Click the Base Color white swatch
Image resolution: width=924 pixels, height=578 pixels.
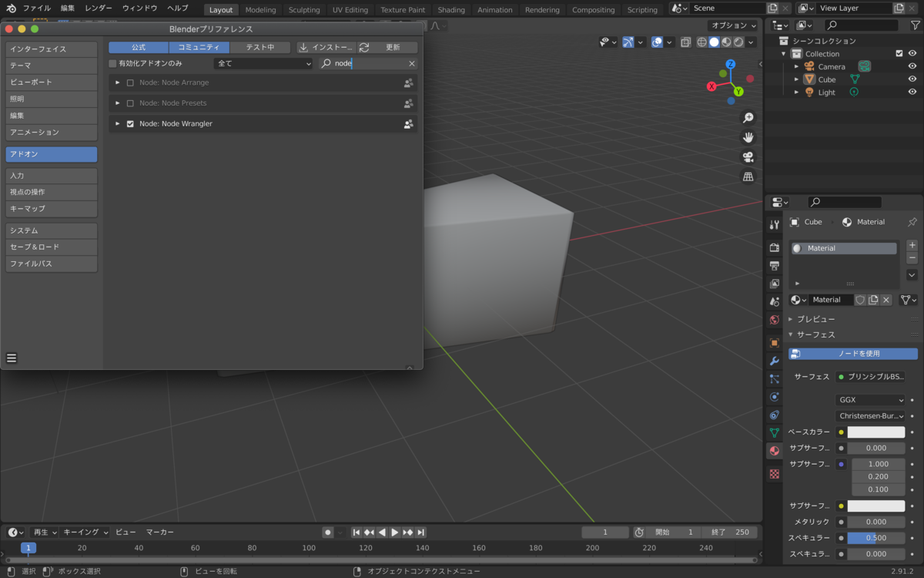pos(876,432)
